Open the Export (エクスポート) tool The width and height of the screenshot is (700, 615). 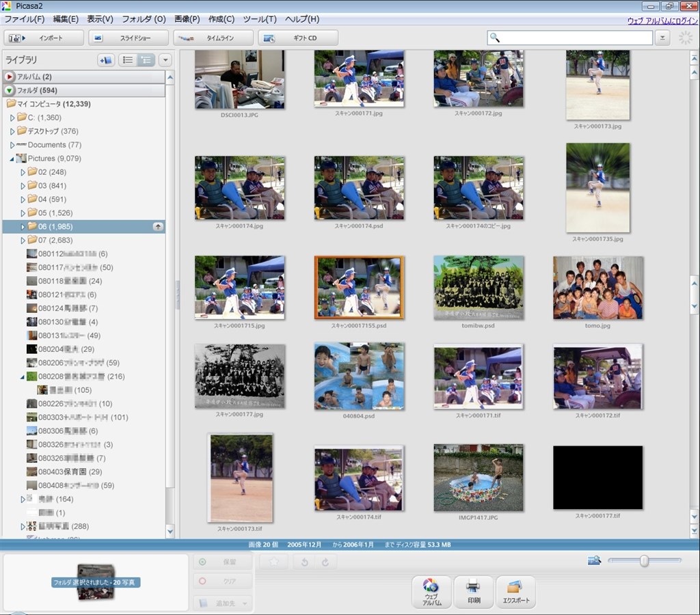click(x=516, y=592)
